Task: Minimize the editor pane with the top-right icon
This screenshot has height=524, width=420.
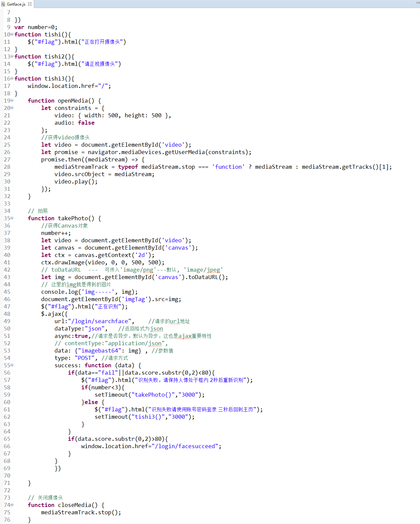Action: [418, 3]
